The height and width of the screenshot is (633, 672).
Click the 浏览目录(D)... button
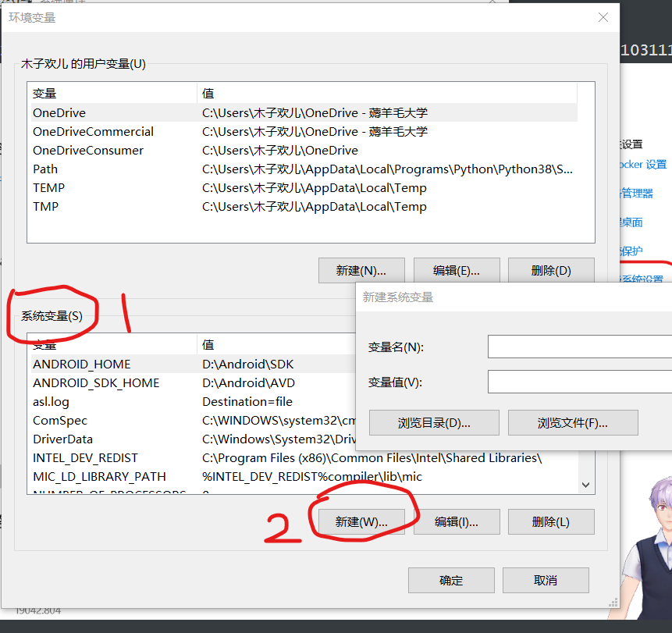[434, 423]
